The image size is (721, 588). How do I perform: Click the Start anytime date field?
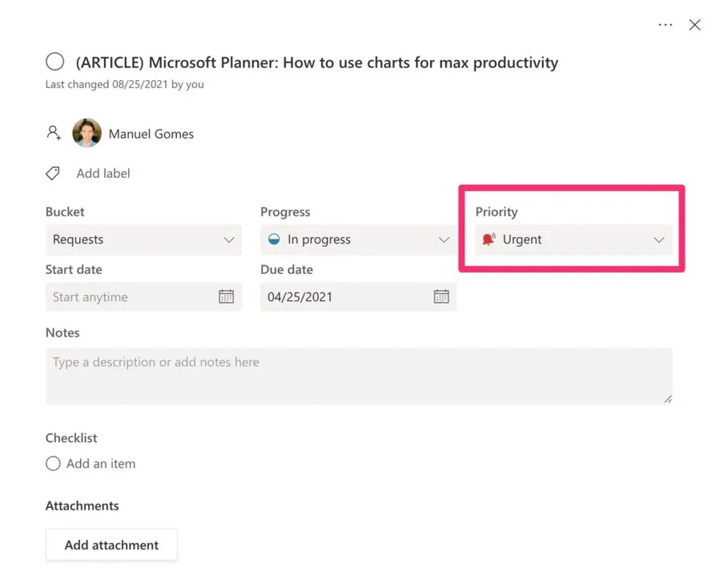[128, 296]
